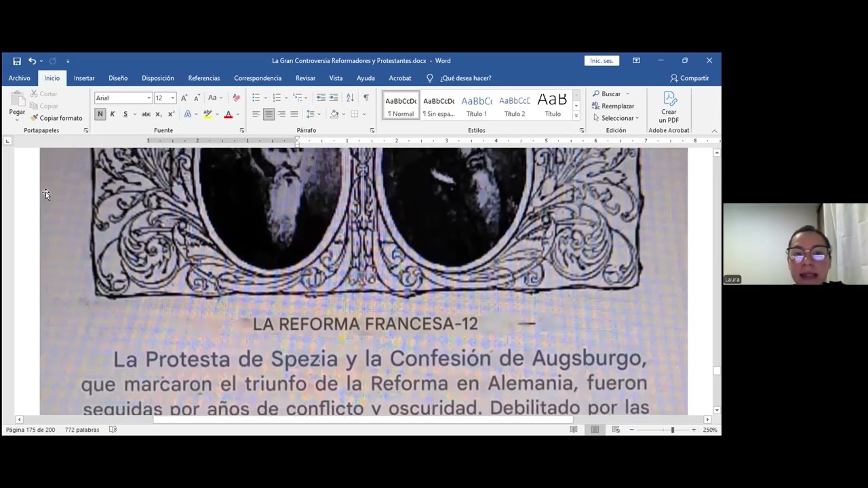
Task: Apply paragraph shading with paint bucket
Action: (x=334, y=114)
